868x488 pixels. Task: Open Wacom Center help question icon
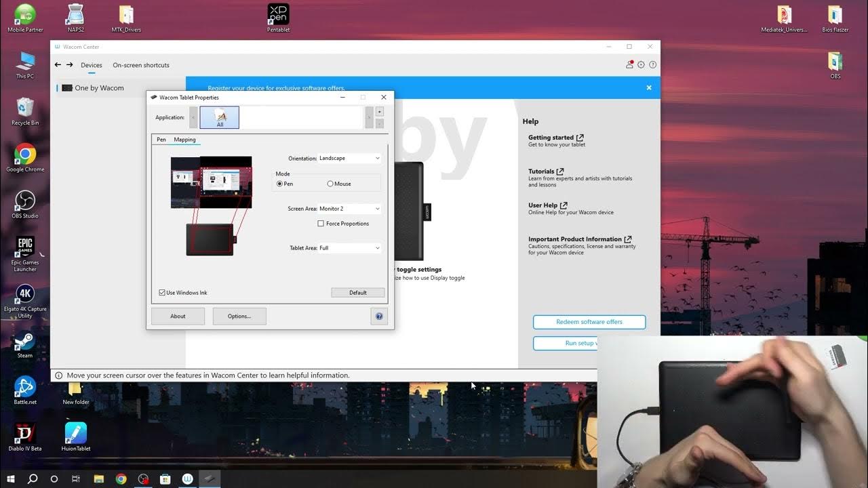point(653,65)
